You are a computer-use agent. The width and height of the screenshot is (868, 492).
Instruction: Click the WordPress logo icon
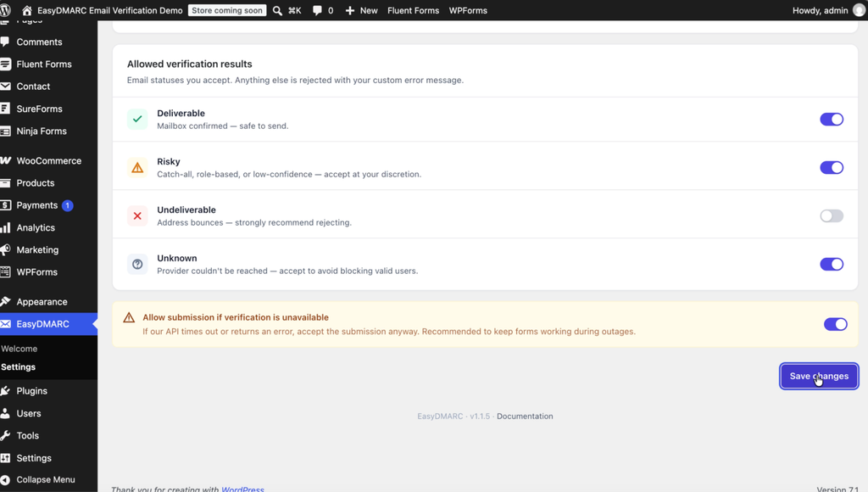[5, 10]
